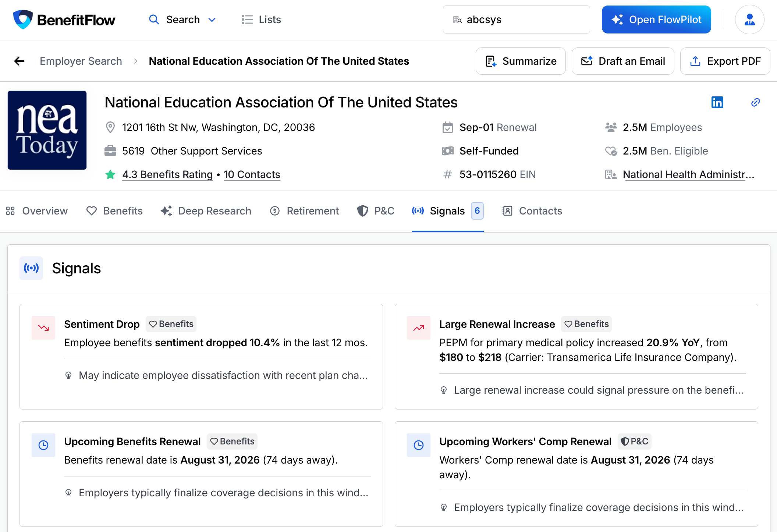This screenshot has width=777, height=532.
Task: Expand 'May indicate employee dissatisfaction' insight
Action: point(217,375)
